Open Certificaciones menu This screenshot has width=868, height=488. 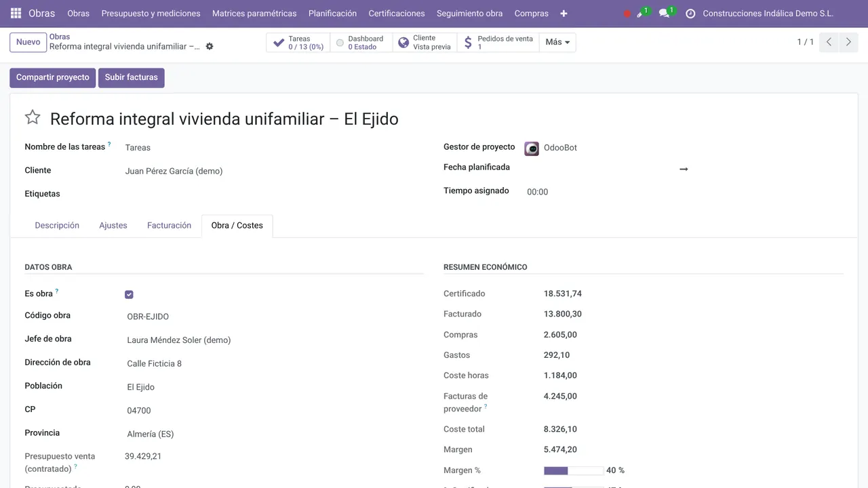(397, 14)
